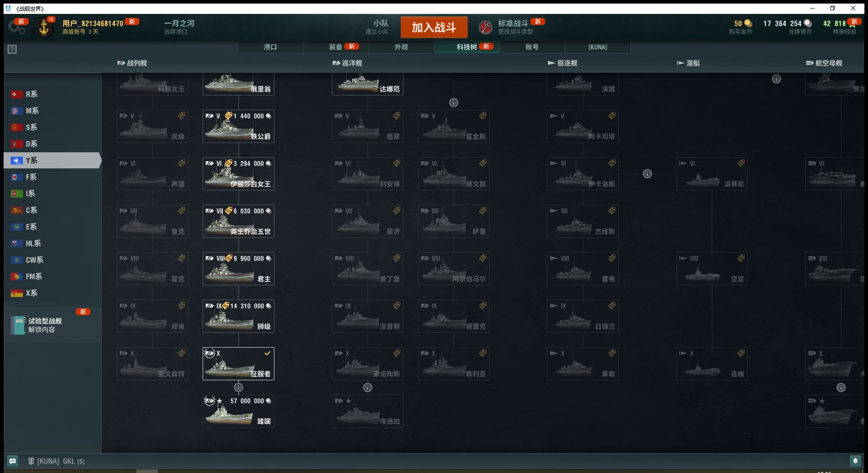
Task: Open the chat bubble icon
Action: tap(13, 460)
